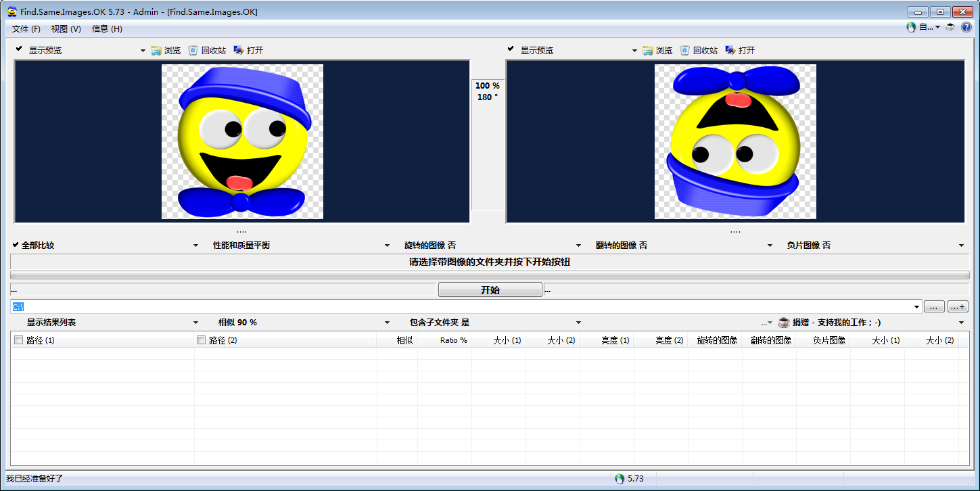The image size is (980, 491).
Task: Toggle the 路径 (2) column checkbox
Action: 201,340
